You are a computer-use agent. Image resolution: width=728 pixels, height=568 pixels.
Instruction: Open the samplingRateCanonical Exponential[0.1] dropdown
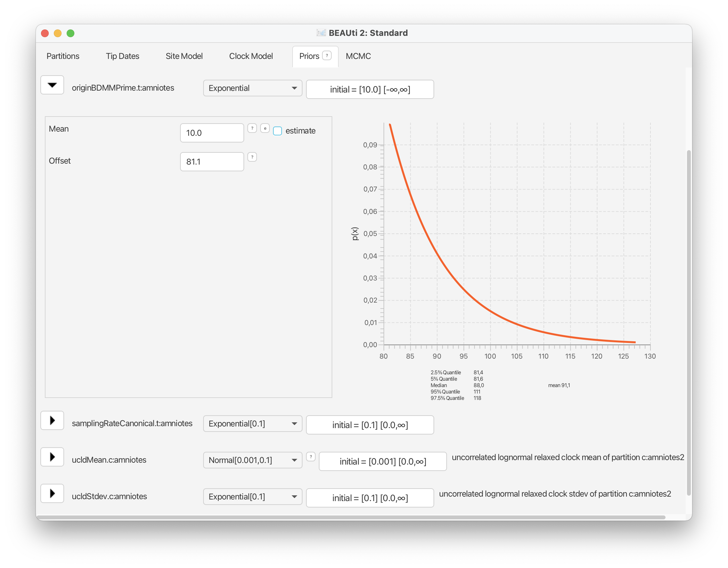pyautogui.click(x=253, y=424)
